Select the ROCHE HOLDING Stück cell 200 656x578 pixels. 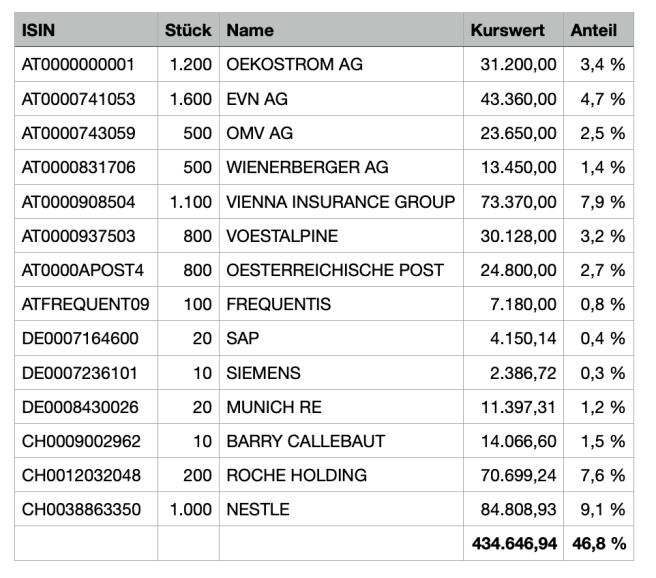click(197, 475)
